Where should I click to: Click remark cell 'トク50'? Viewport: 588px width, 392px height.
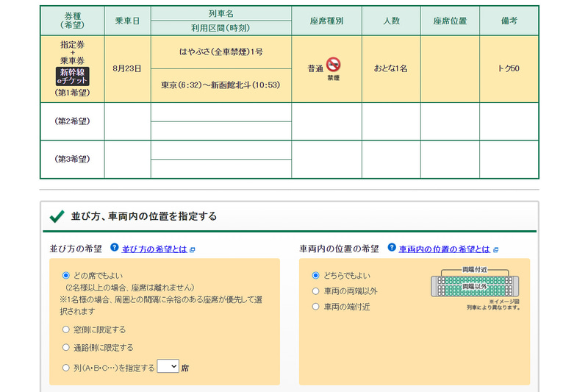pyautogui.click(x=509, y=68)
